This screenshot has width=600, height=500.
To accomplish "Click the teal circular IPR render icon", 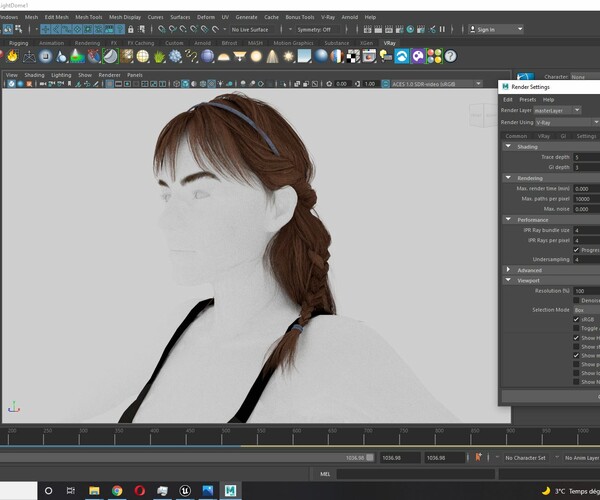I will click(x=410, y=29).
